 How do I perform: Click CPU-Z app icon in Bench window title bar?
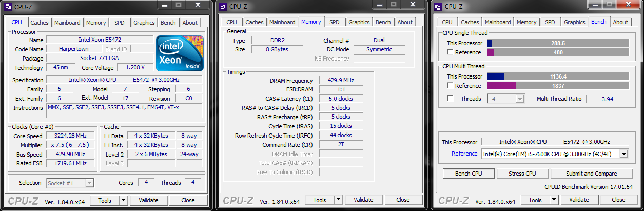438,6
